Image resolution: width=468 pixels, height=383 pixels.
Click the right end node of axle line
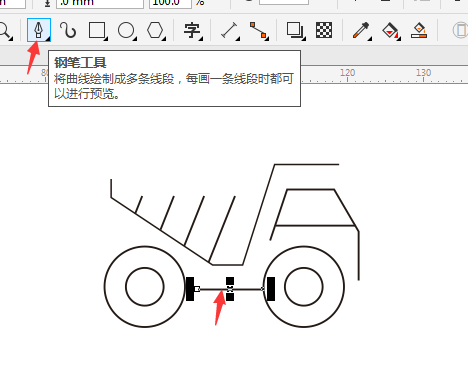tap(263, 289)
